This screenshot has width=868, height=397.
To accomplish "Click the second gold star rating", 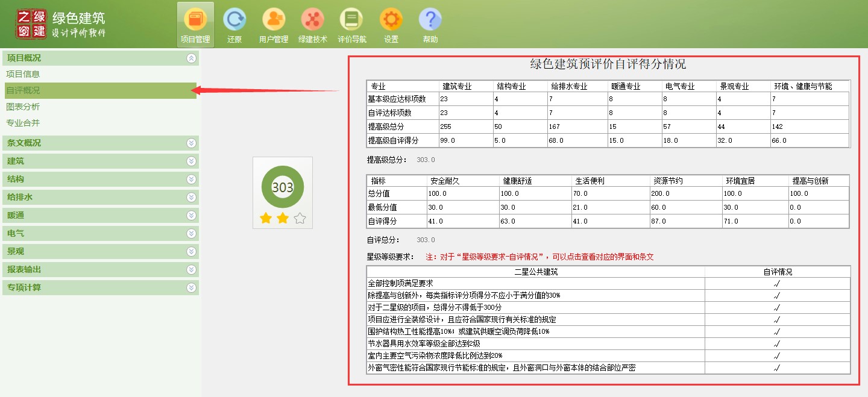I will coord(283,218).
